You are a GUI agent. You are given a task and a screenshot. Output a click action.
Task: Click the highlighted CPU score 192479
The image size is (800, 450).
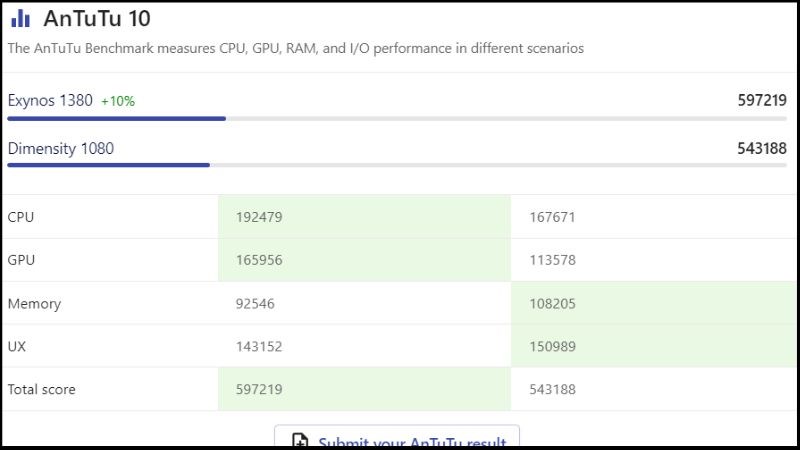coord(258,217)
